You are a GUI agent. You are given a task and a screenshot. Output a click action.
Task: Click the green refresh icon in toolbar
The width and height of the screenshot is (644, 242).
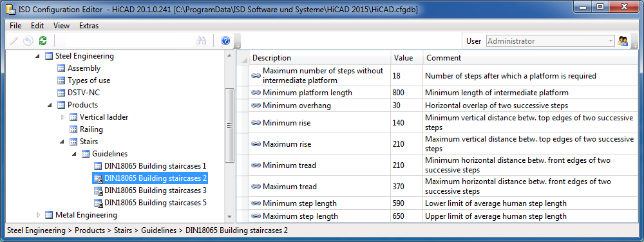tap(43, 41)
